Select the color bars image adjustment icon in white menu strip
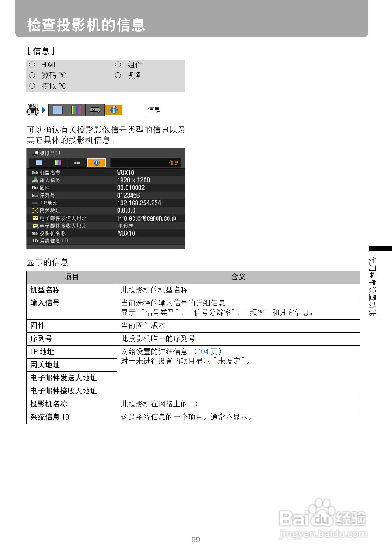This screenshot has height=556, width=392. click(x=76, y=110)
